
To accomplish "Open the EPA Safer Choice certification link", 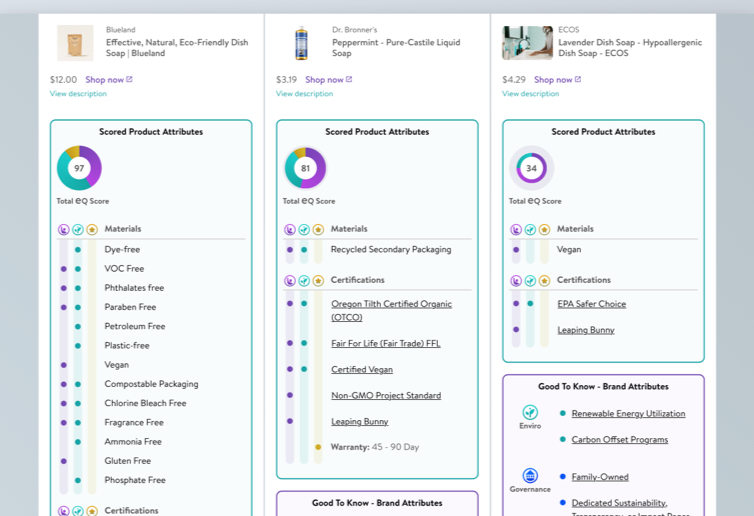I will pos(591,304).
